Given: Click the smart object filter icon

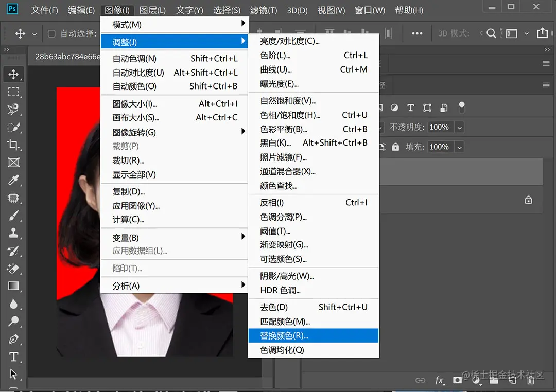Looking at the screenshot, I should [x=444, y=108].
